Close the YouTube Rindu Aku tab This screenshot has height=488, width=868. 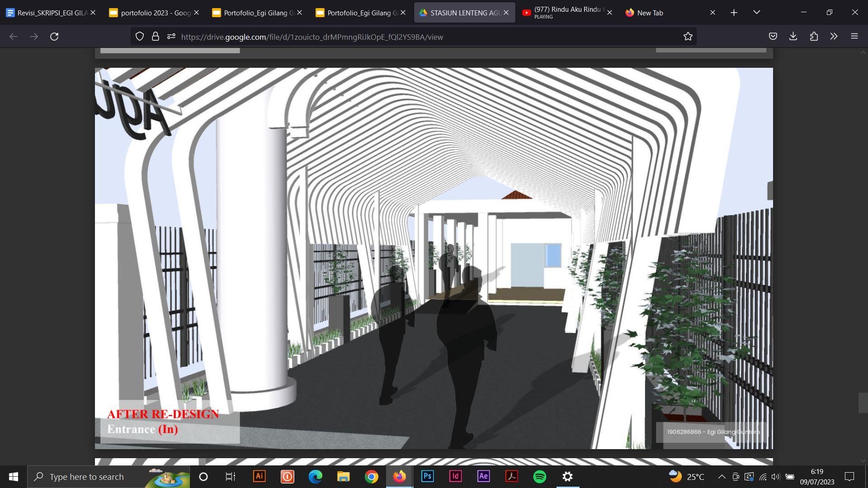609,13
